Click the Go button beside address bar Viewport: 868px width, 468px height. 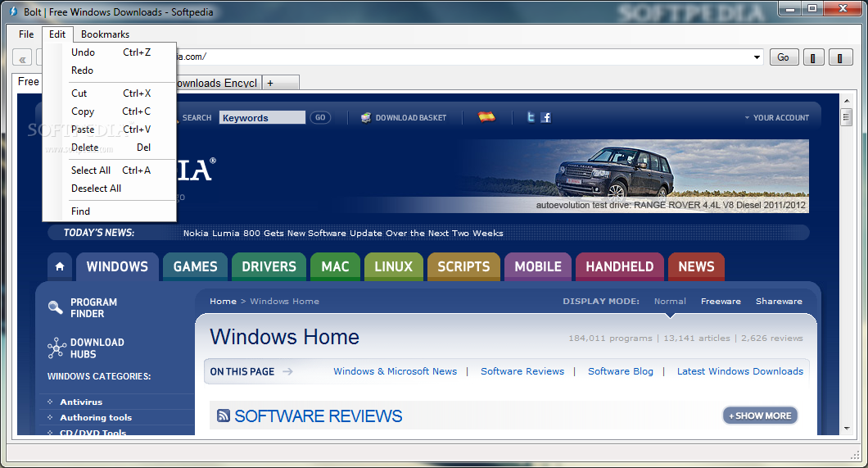[x=784, y=57]
